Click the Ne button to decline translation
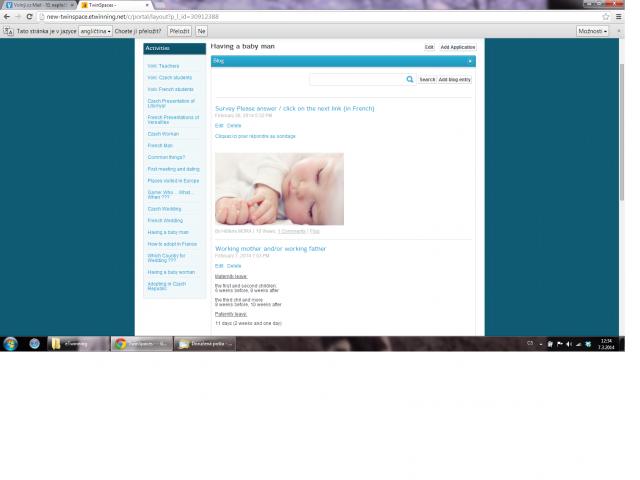This screenshot has width=640, height=480. coord(202,31)
